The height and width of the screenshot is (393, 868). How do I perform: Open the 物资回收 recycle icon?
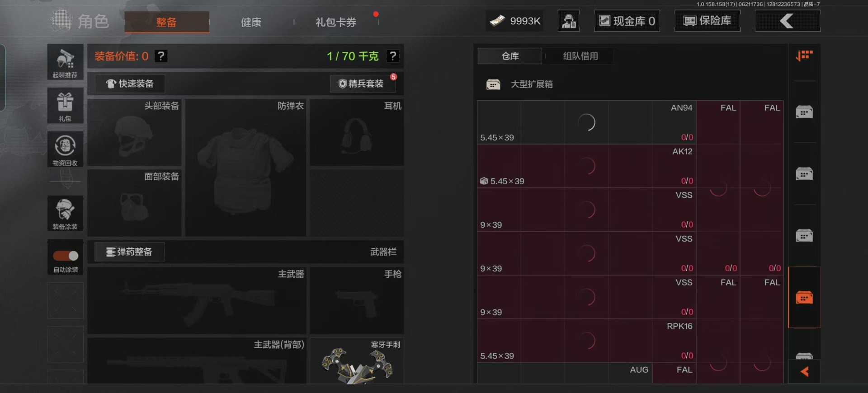click(65, 150)
